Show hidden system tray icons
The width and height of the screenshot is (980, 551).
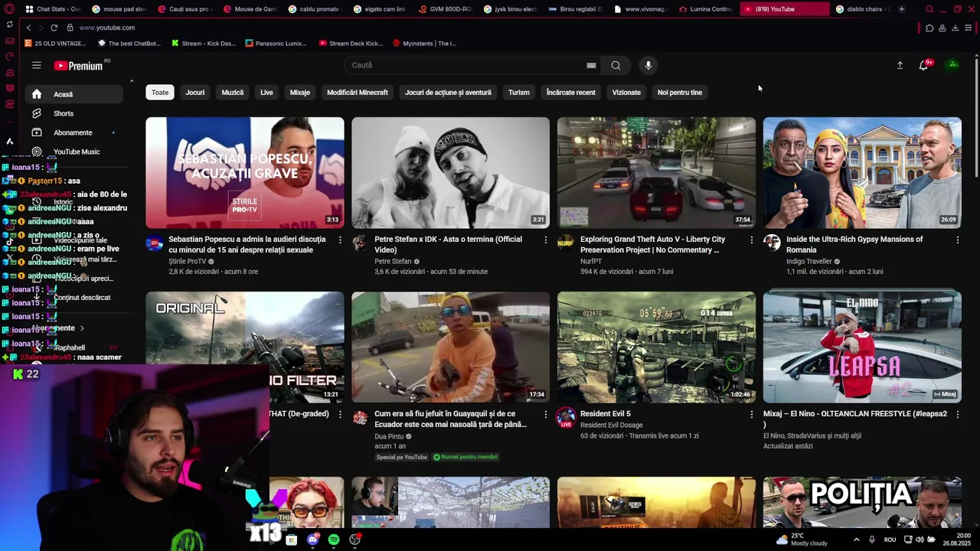point(856,540)
